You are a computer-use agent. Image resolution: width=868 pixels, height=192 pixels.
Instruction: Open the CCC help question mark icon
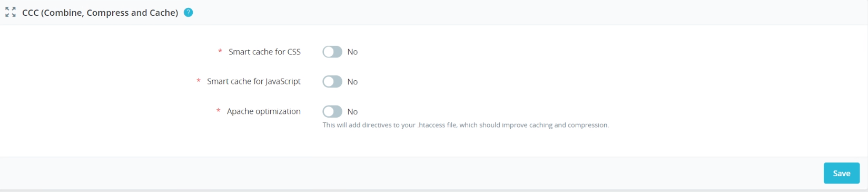point(188,12)
